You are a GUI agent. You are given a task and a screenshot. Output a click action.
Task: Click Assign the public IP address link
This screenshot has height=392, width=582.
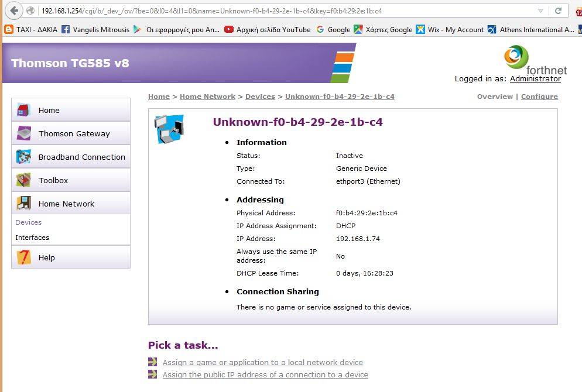pyautogui.click(x=265, y=374)
